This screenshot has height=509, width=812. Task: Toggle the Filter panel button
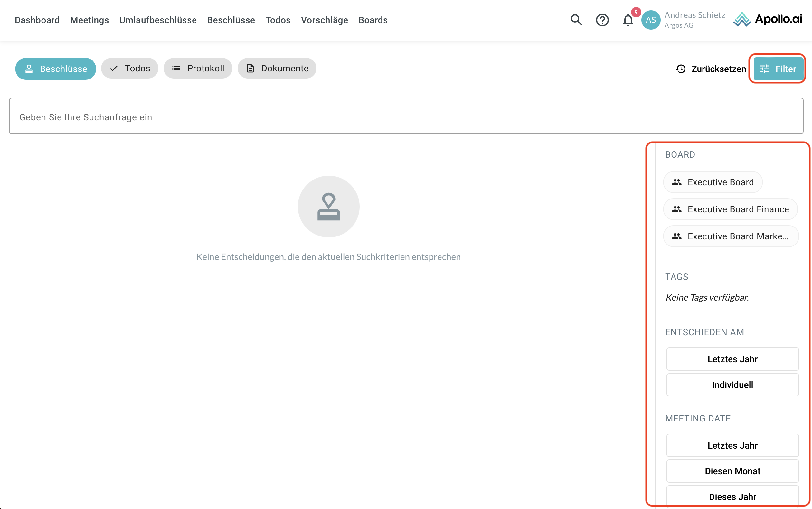pos(778,69)
